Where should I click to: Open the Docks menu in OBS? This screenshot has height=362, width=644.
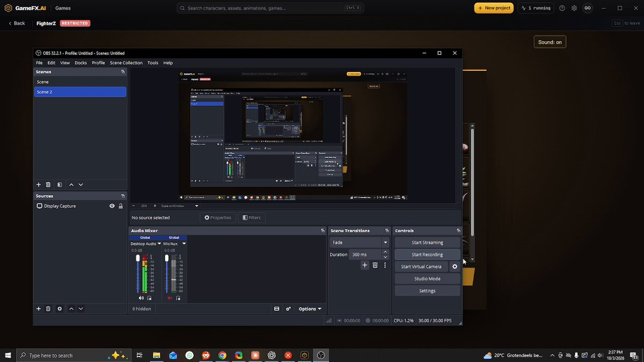pyautogui.click(x=80, y=63)
